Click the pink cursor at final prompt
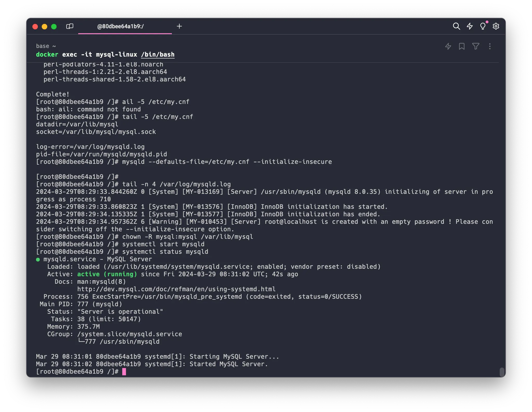 (124, 371)
